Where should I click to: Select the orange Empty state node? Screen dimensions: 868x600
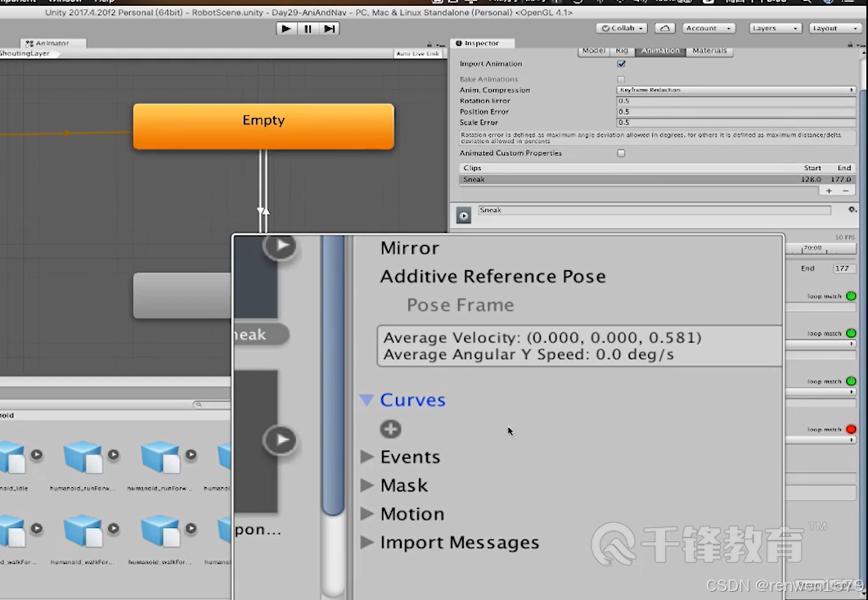click(263, 126)
